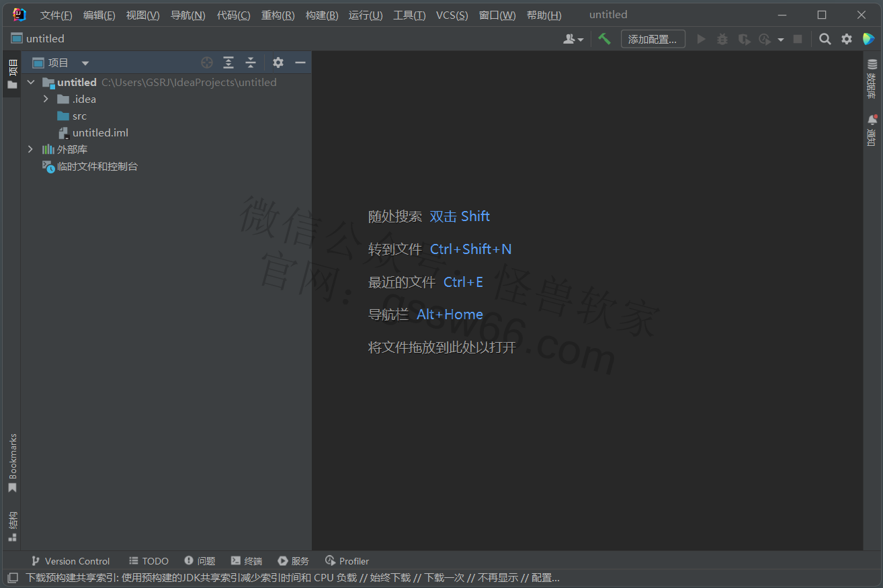
Task: Toggle the 项目 tool window in left sidebar
Action: pos(12,73)
